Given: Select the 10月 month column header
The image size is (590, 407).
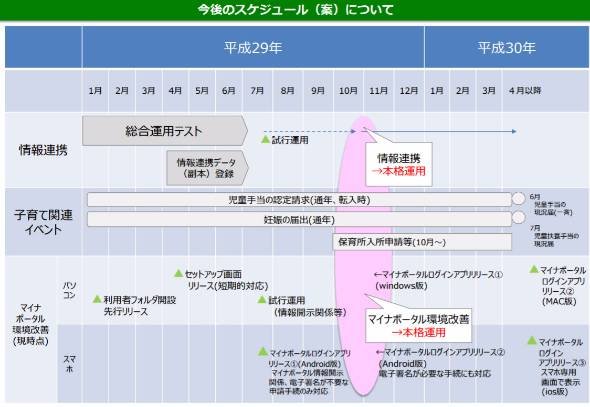Looking at the screenshot, I should 348,91.
